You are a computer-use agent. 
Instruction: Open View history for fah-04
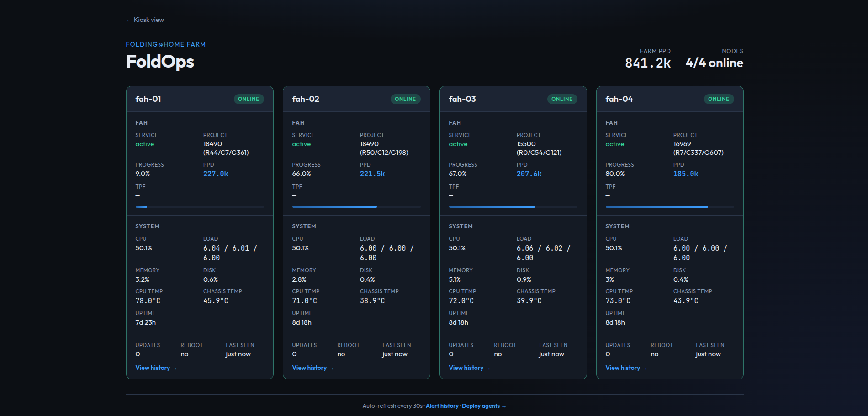click(x=626, y=368)
